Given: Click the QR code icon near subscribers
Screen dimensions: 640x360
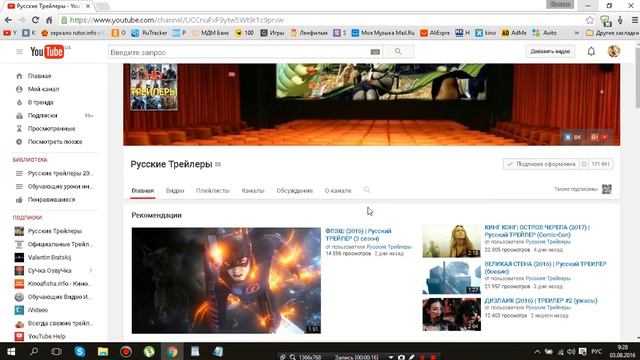Looking at the screenshot, I should pos(607,189).
